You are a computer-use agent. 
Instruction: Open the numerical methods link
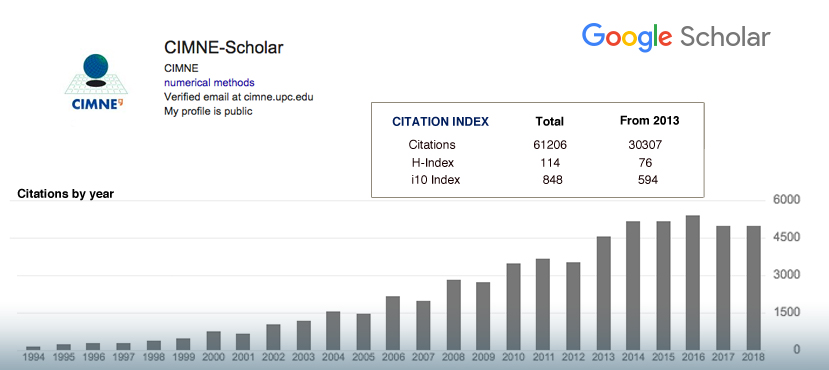(209, 82)
